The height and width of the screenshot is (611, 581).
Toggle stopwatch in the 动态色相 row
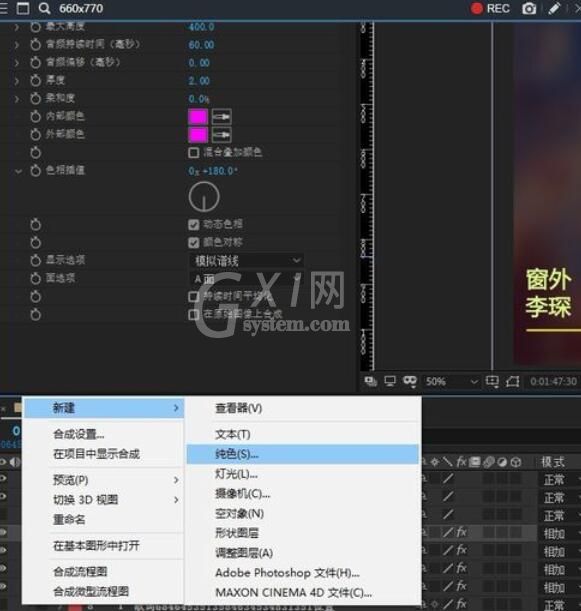[35, 225]
